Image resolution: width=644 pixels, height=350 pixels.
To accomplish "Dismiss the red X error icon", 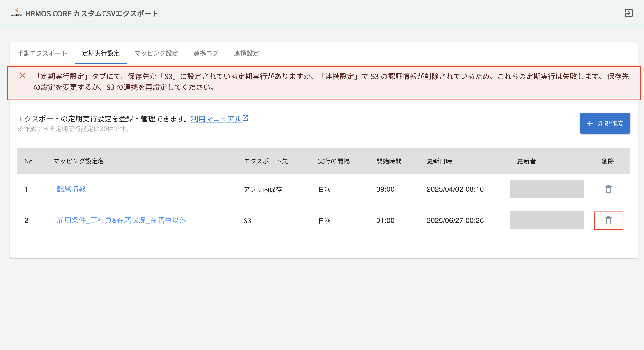I will pyautogui.click(x=23, y=75).
